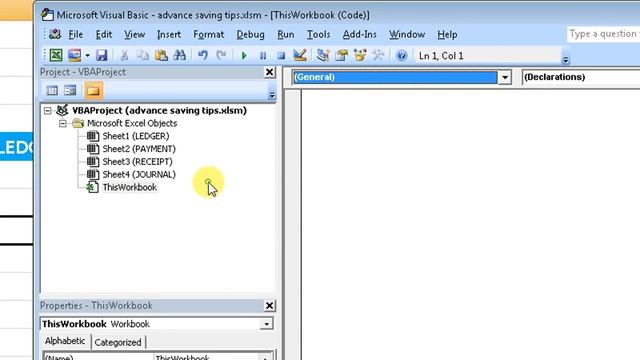Collapse the VBAProject tree node
This screenshot has width=640, height=360.
click(48, 111)
